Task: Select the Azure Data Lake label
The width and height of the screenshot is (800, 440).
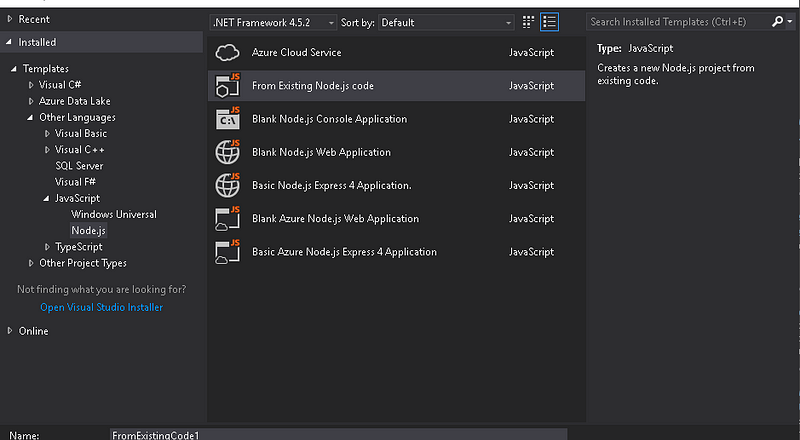Action: click(74, 101)
